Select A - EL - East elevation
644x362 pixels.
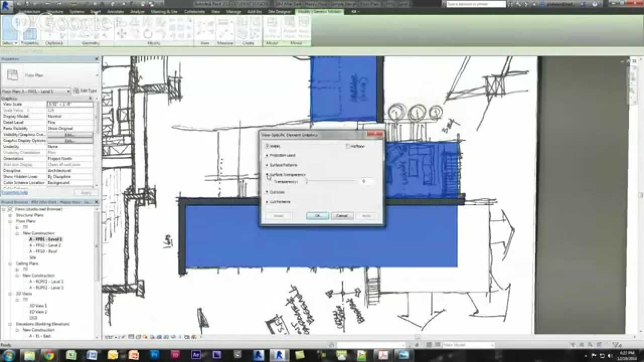point(40,336)
